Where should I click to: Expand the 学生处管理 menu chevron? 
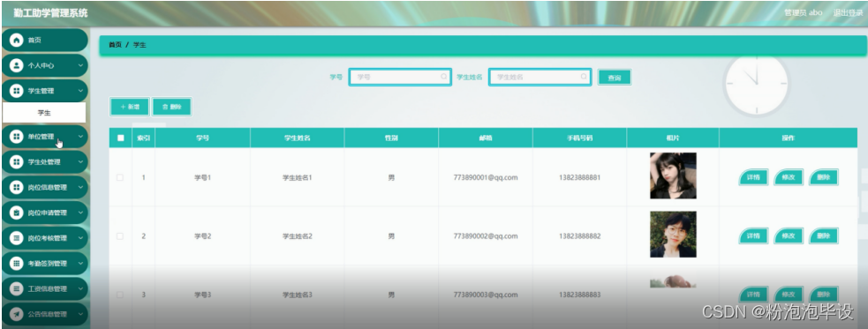tap(80, 162)
